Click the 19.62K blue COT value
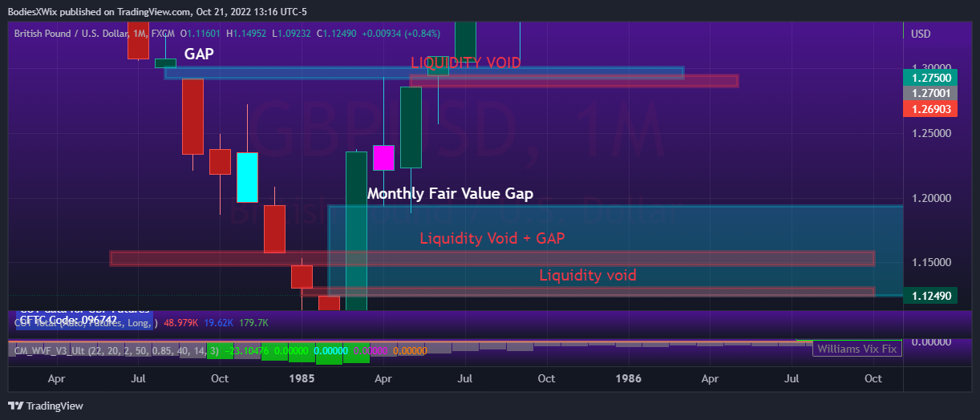980x420 pixels. point(218,322)
